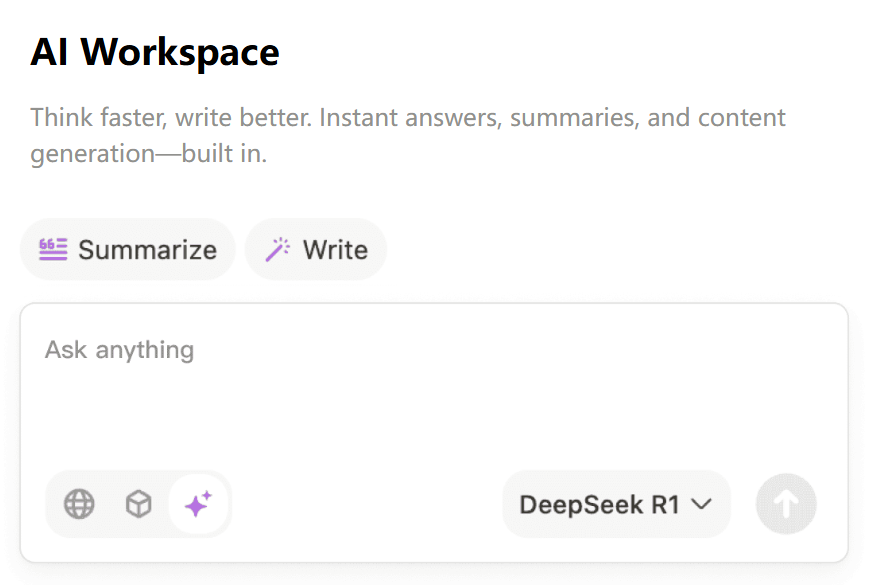The width and height of the screenshot is (881, 585).
Task: Click the quote-lines icon beside Summarize
Action: point(53,249)
